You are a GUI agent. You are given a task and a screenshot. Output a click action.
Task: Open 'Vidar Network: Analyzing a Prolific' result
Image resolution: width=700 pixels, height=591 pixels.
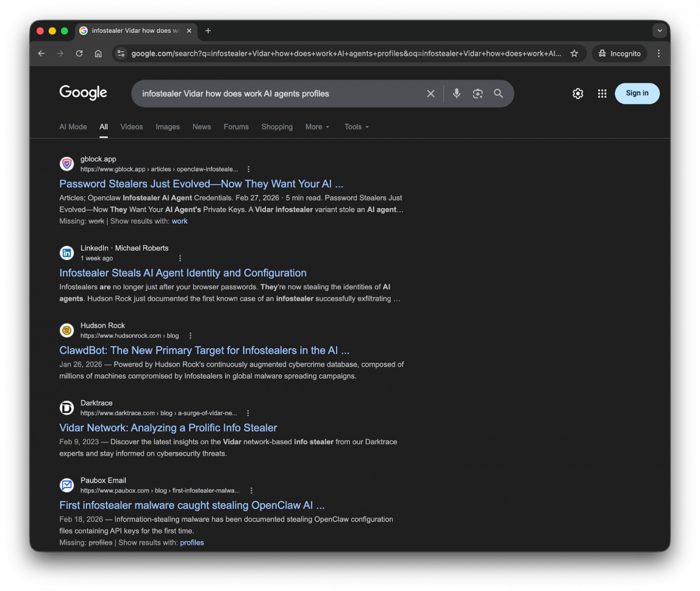click(x=168, y=428)
